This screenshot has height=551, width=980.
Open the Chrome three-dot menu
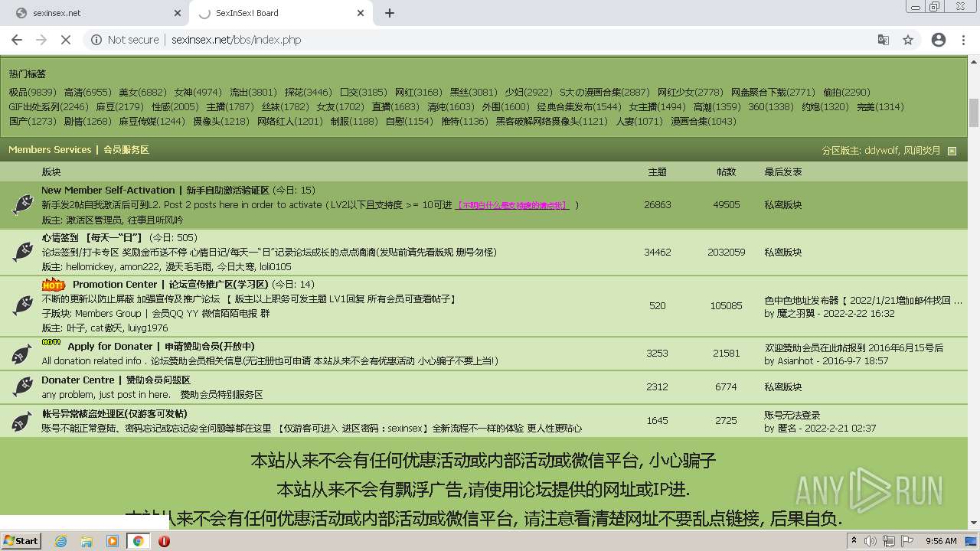(963, 40)
